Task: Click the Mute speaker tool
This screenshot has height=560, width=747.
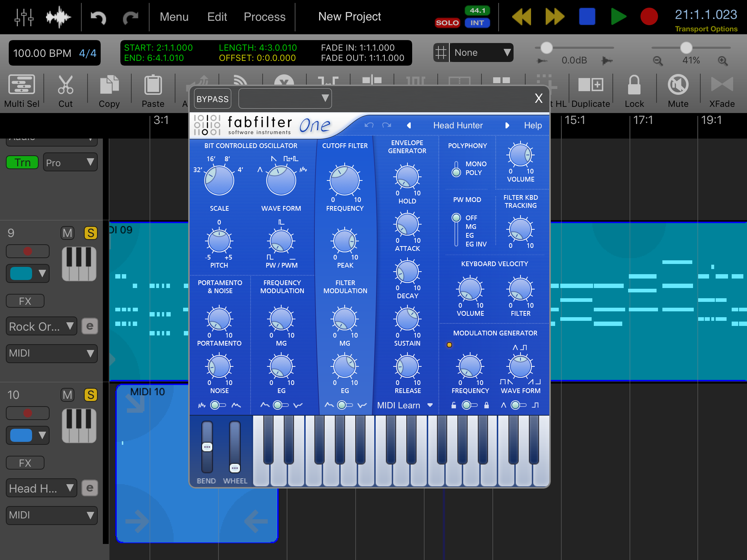Action: (x=678, y=92)
